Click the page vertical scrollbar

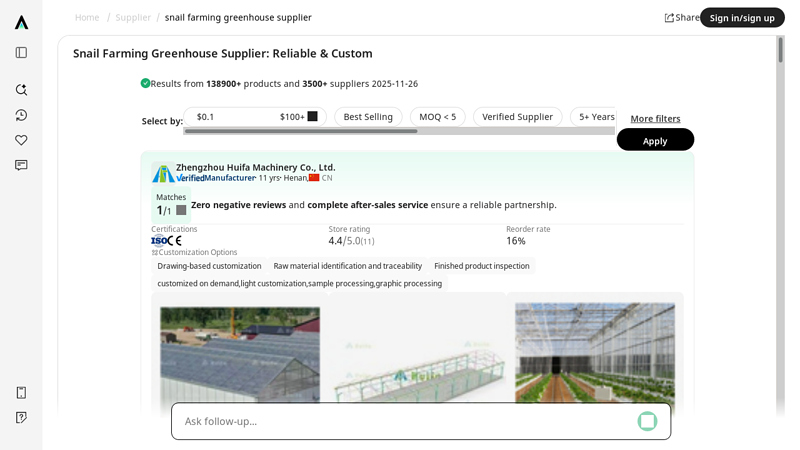tap(781, 50)
